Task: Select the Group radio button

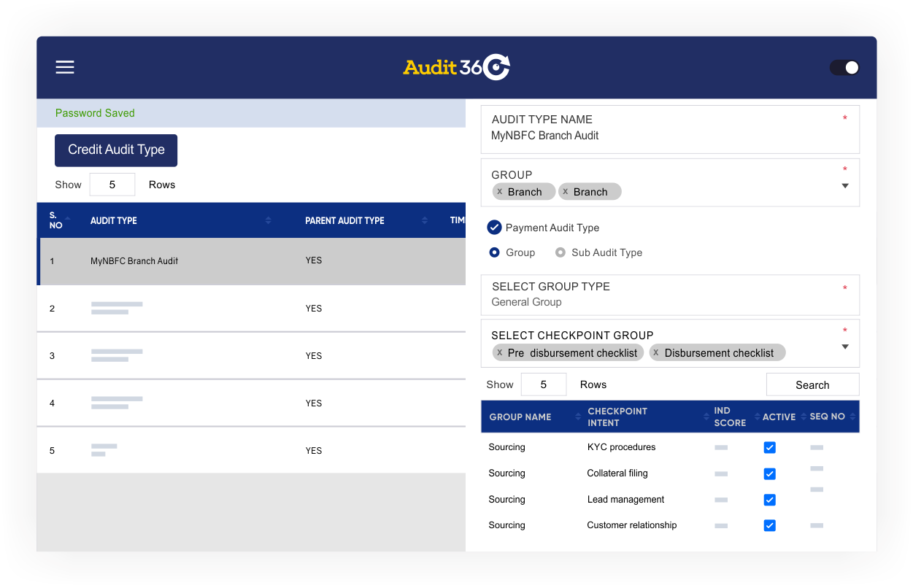Action: [x=494, y=252]
